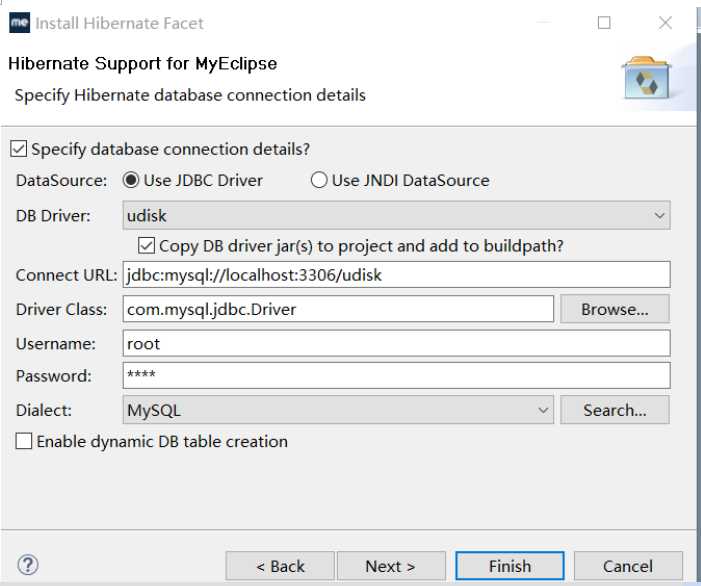Click the 'Dialect:' label

pyautogui.click(x=44, y=410)
